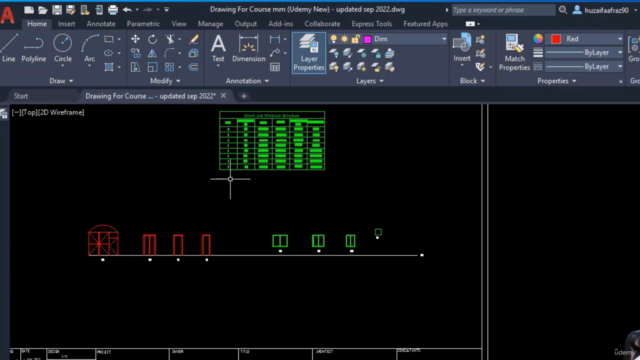Click the layer Freeze tool
The height and width of the screenshot is (360, 640).
(361, 53)
